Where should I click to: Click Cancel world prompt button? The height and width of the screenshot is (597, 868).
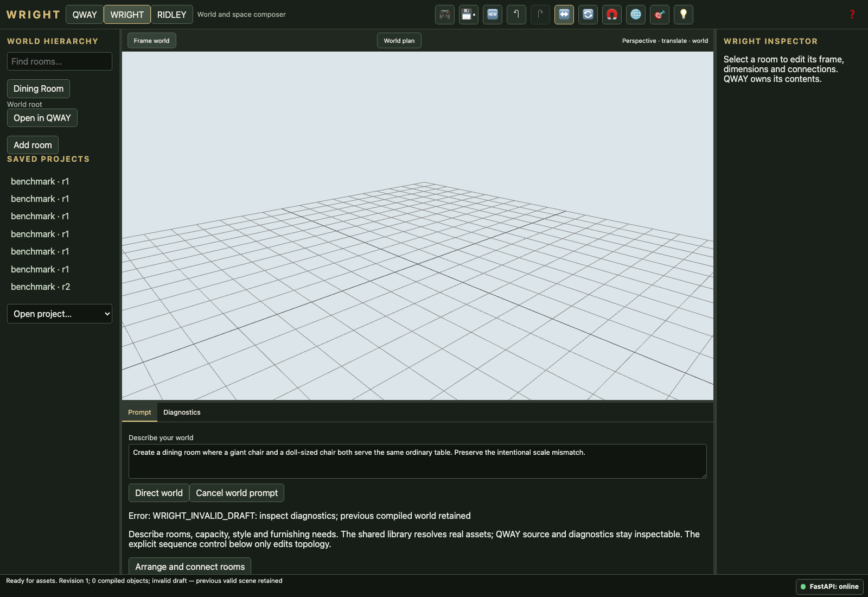click(x=237, y=493)
